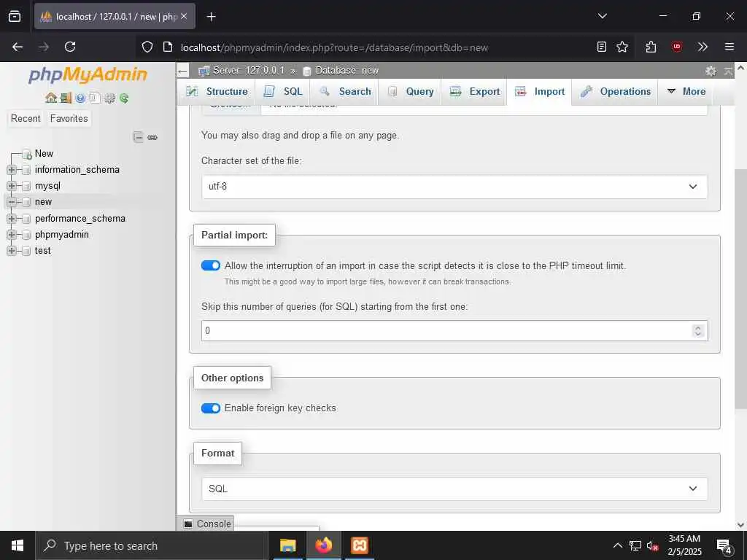
Task: Select the test database in tree
Action: (x=42, y=251)
